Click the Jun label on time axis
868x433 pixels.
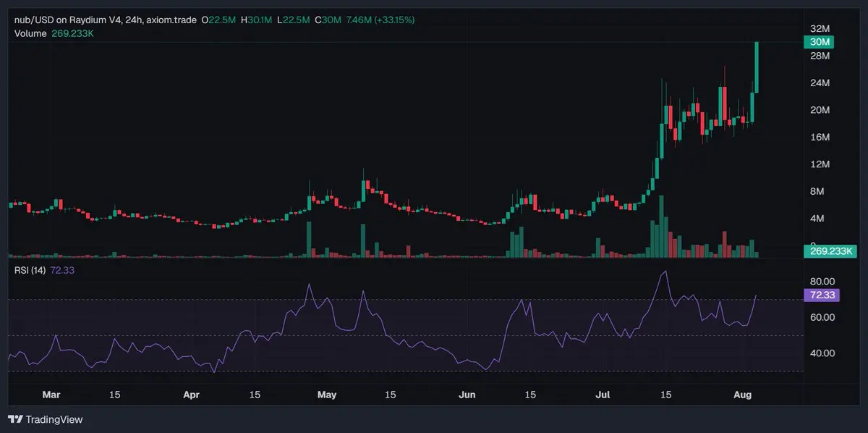click(467, 395)
